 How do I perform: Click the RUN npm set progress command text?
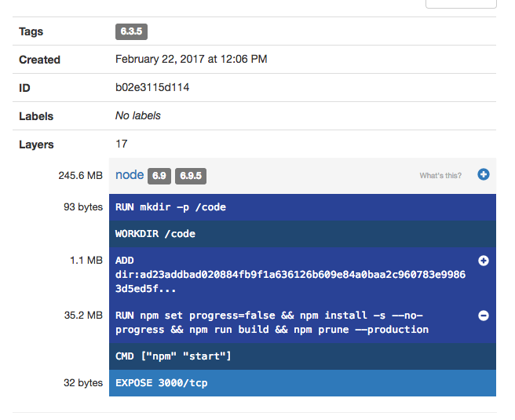(x=272, y=323)
